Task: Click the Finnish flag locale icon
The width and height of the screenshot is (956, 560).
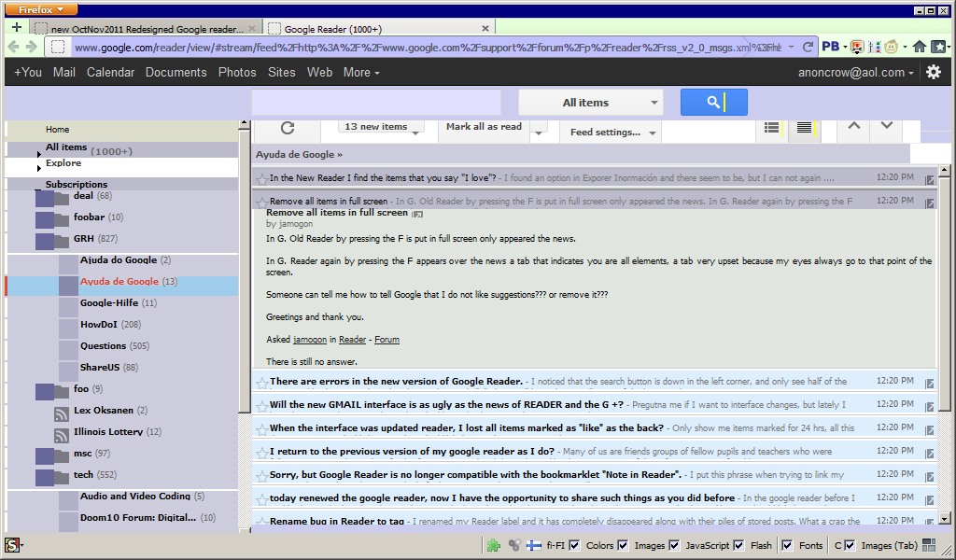Action: (x=533, y=545)
